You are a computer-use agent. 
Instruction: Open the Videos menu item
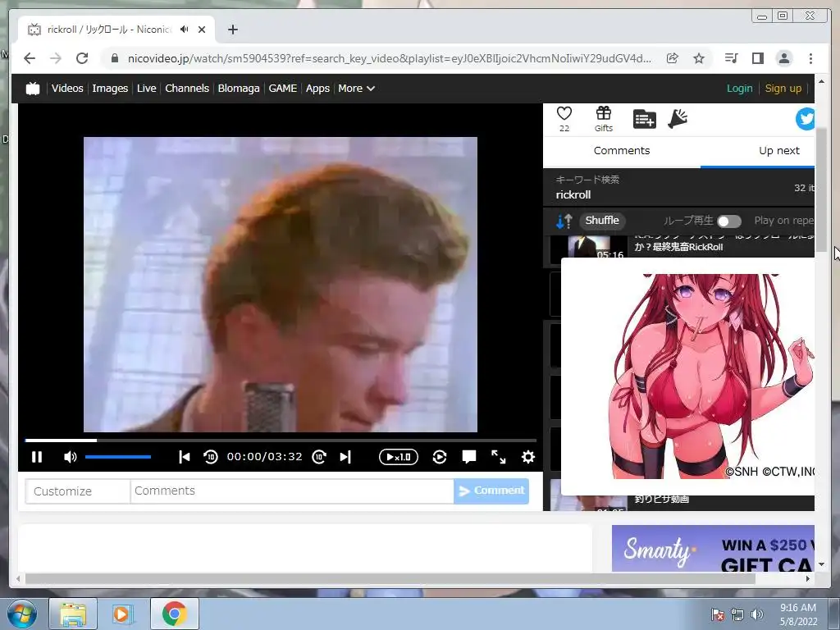(x=67, y=89)
